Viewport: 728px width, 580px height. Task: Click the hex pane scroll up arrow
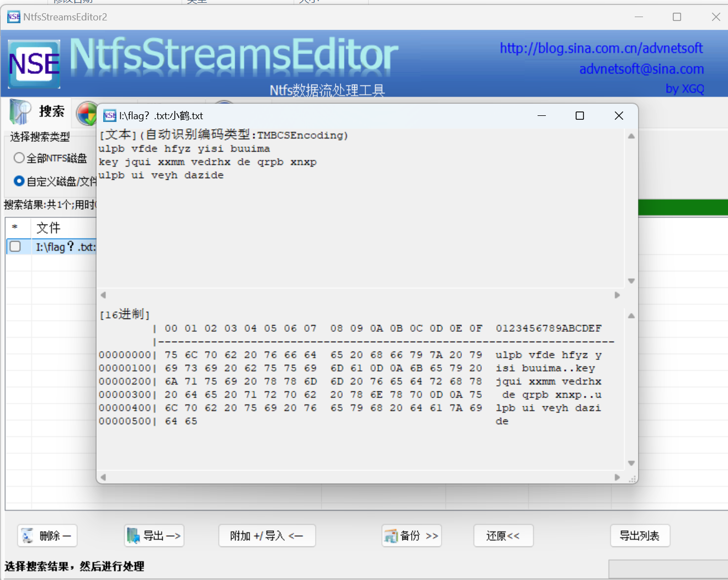pos(631,316)
